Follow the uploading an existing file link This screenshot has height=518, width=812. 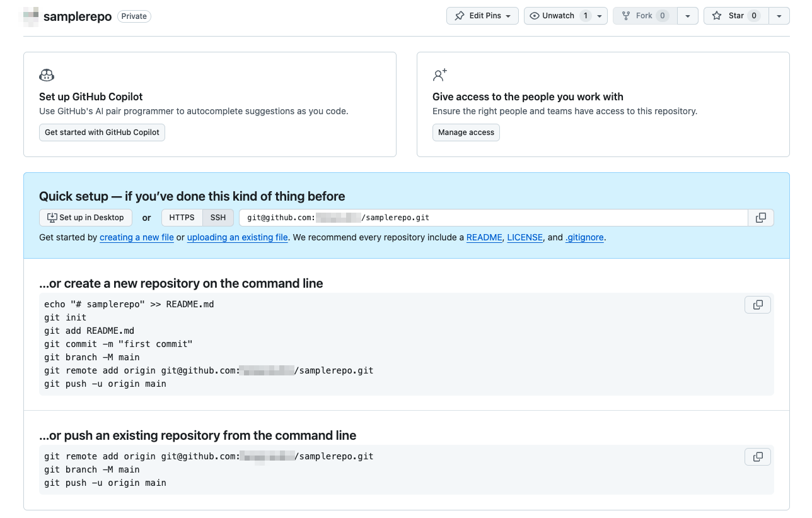238,238
